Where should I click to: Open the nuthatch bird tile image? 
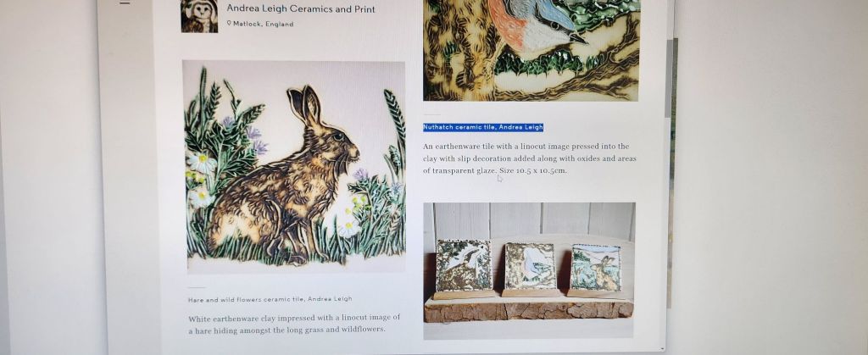(x=531, y=50)
